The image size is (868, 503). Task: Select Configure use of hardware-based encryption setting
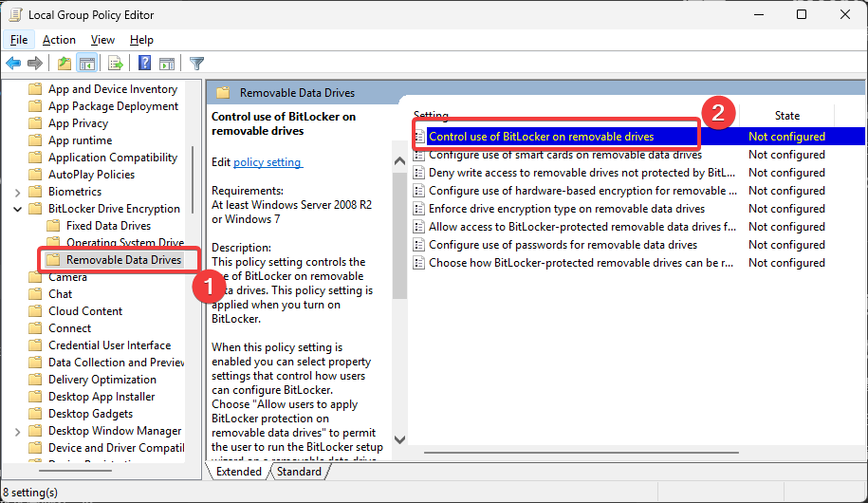pyautogui.click(x=582, y=191)
